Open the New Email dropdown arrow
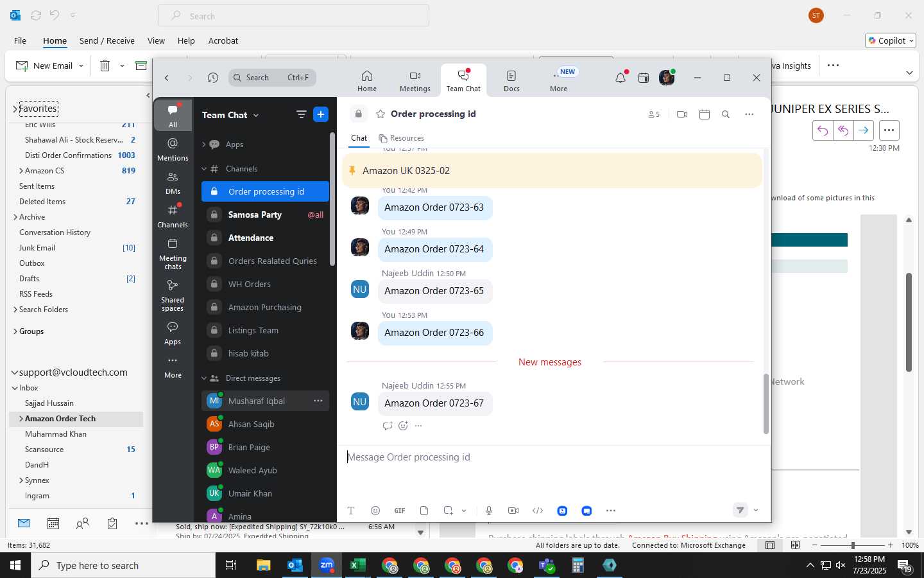 click(x=81, y=66)
